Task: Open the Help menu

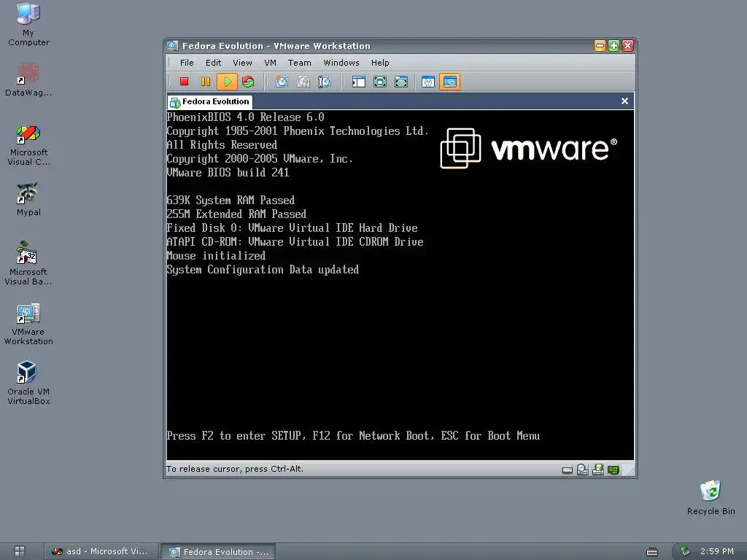Action: [x=380, y=63]
